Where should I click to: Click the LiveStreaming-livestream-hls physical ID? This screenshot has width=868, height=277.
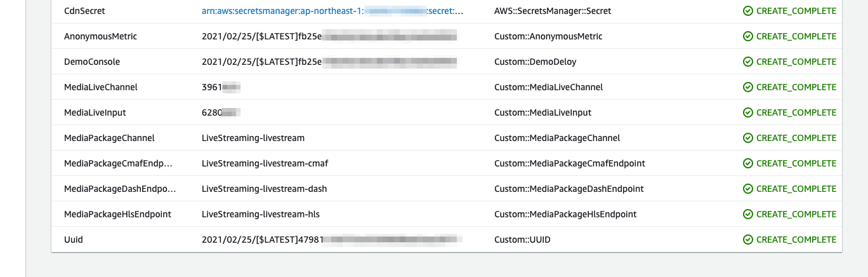point(261,214)
